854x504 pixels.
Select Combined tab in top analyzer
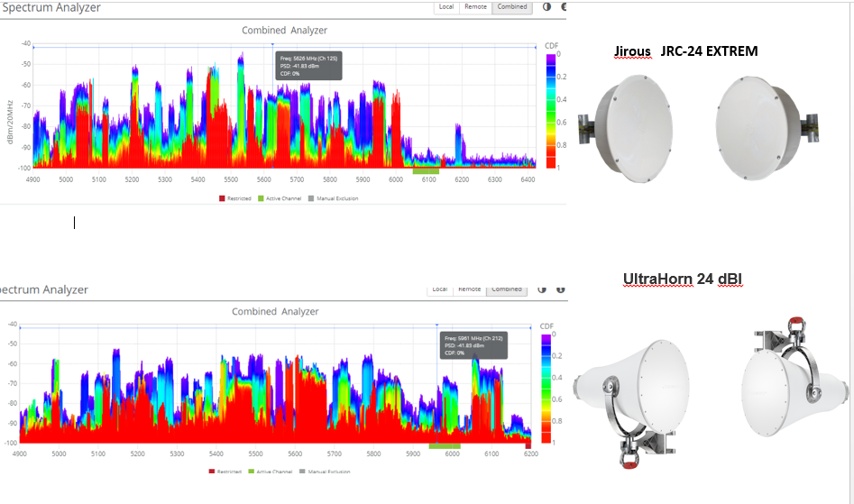pyautogui.click(x=512, y=6)
